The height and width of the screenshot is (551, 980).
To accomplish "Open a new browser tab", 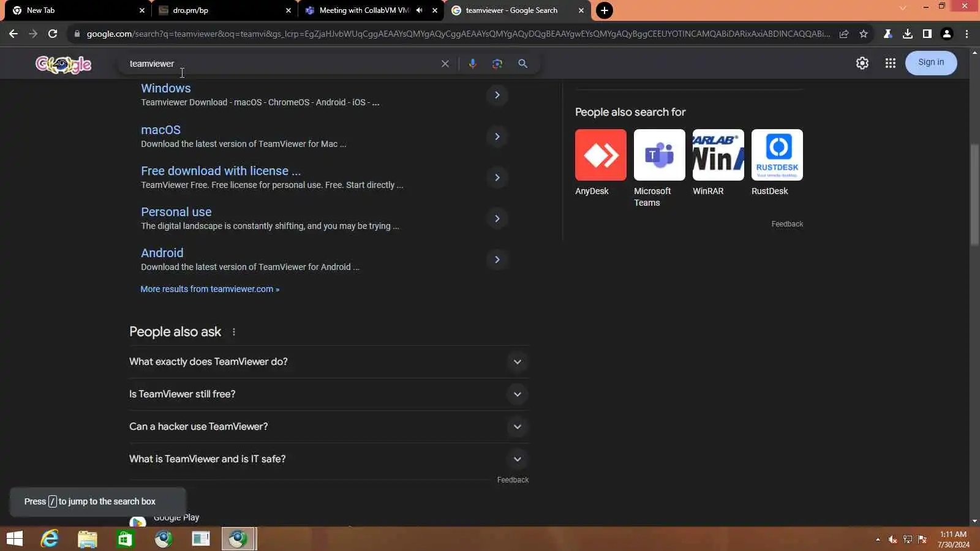I will (605, 10).
